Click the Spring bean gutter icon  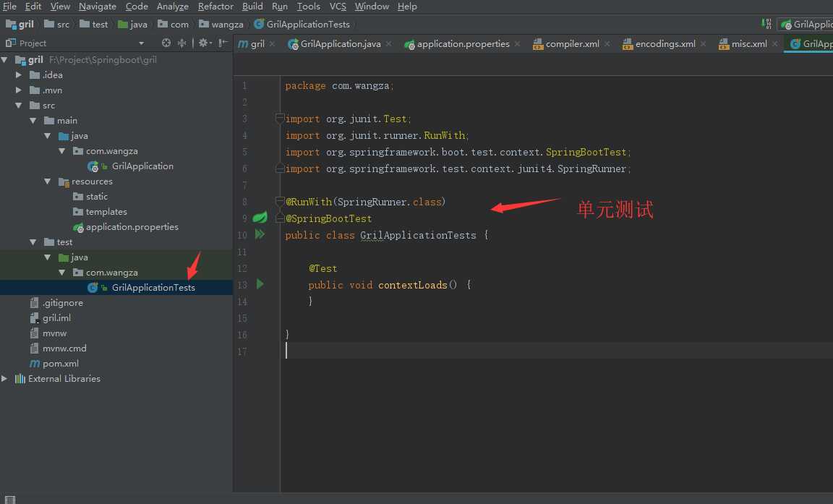click(x=260, y=217)
